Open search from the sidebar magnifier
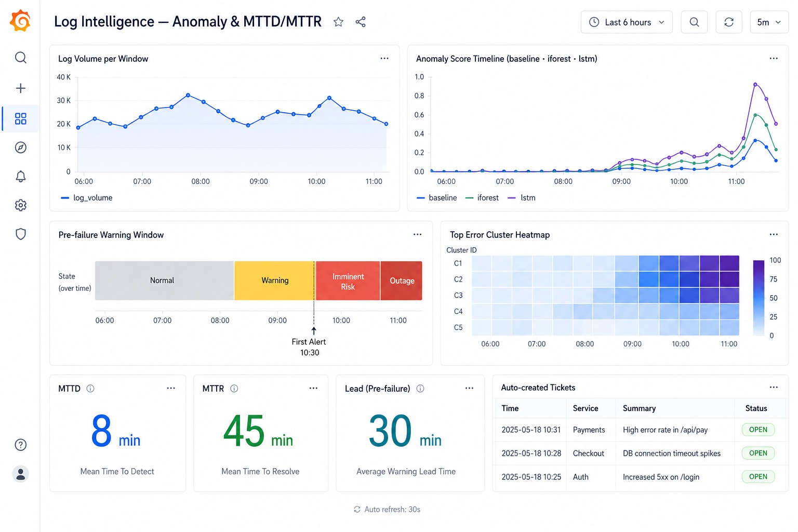The image size is (798, 532). click(21, 58)
